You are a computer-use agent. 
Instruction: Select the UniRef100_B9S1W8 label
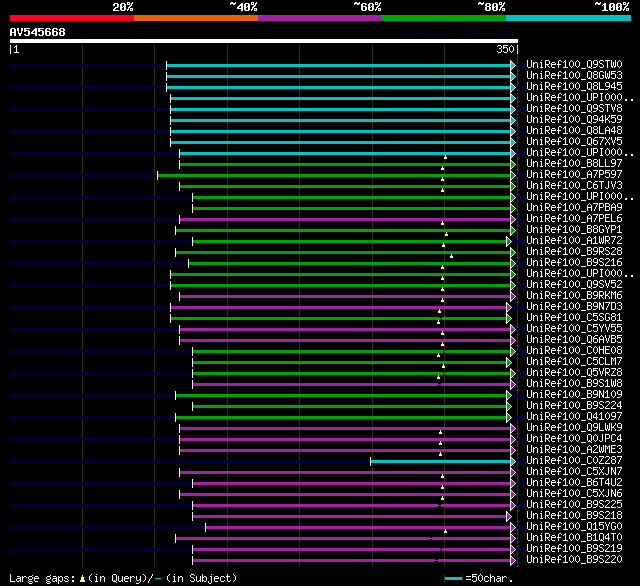click(574, 384)
